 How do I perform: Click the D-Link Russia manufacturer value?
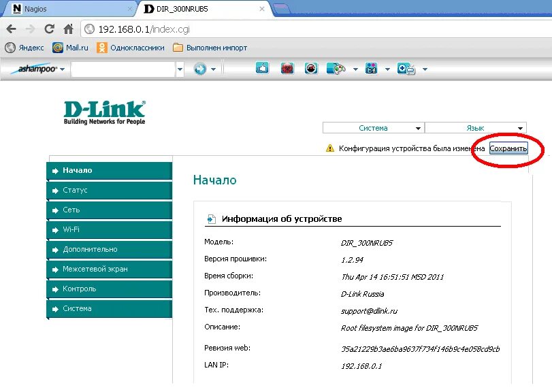[x=362, y=294]
